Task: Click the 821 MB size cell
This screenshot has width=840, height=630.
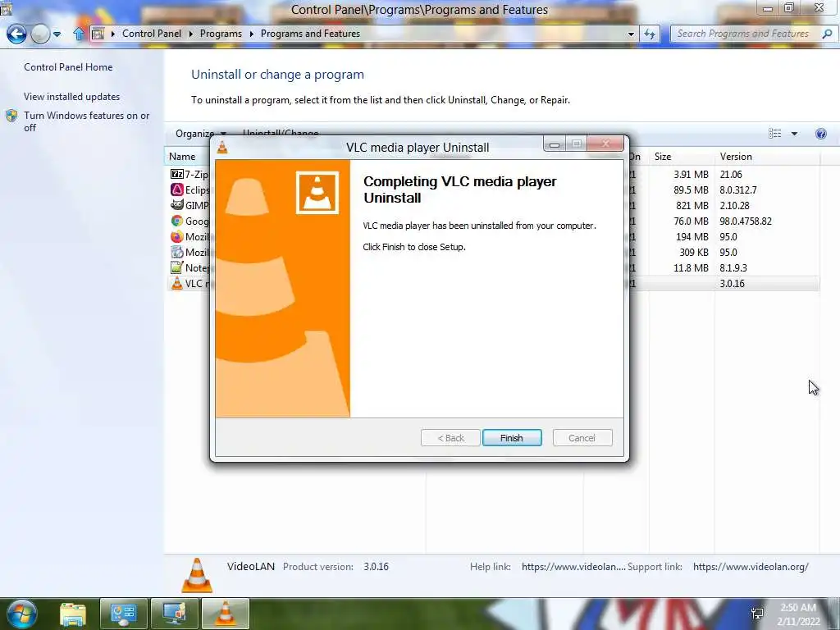Action: pyautogui.click(x=692, y=205)
